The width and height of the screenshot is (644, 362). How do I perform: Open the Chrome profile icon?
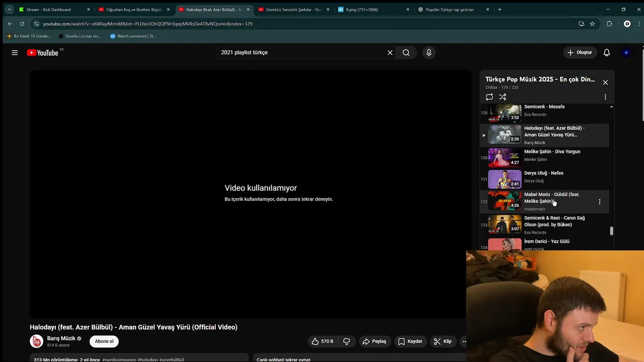[627, 24]
